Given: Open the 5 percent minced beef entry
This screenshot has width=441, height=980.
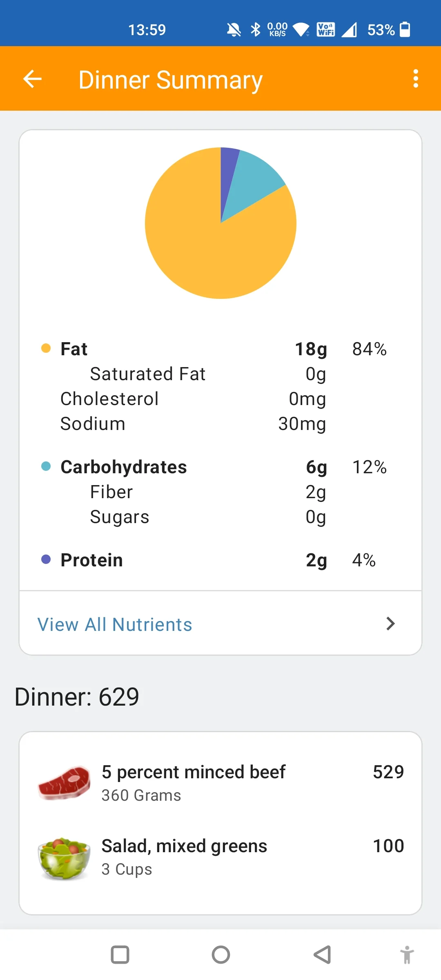Looking at the screenshot, I should [x=194, y=772].
